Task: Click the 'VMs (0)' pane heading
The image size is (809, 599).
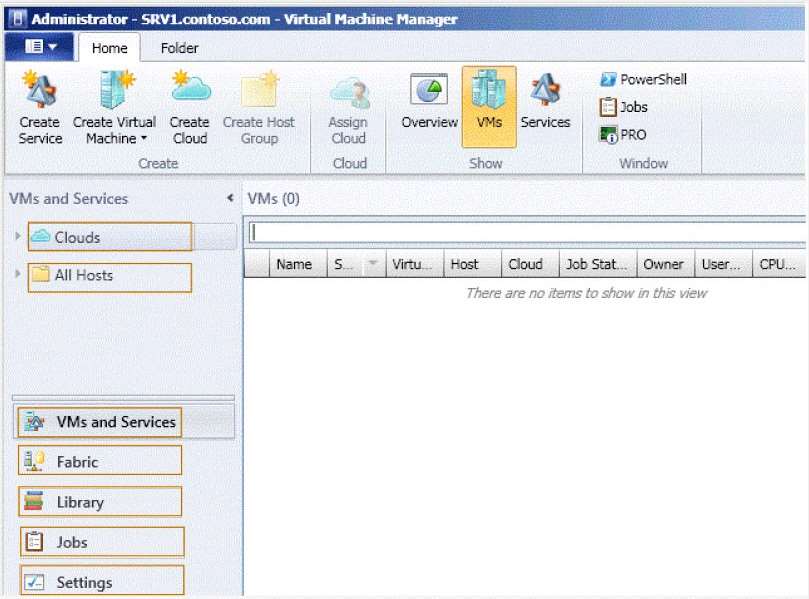Action: [273, 199]
